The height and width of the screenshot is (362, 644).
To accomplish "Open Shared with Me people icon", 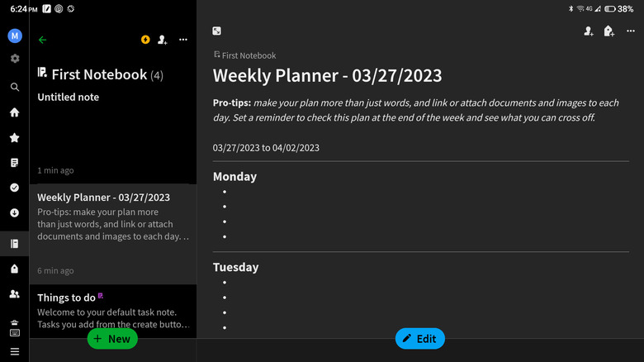I will (15, 293).
